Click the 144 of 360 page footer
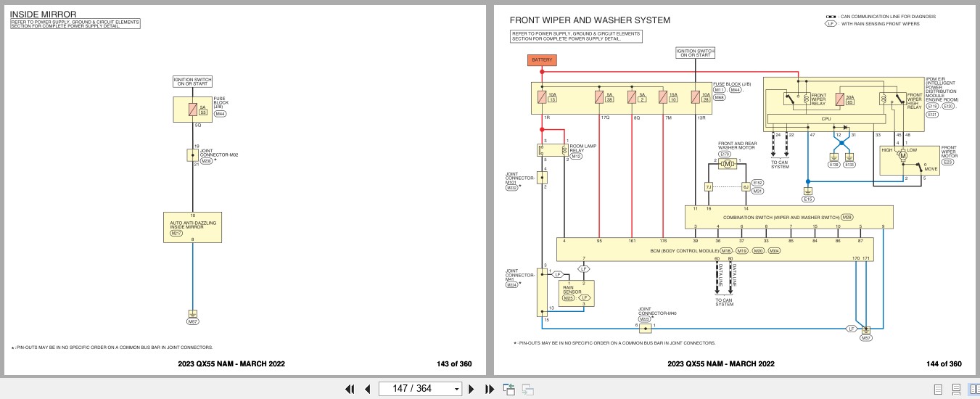The image size is (980, 399). (x=944, y=364)
